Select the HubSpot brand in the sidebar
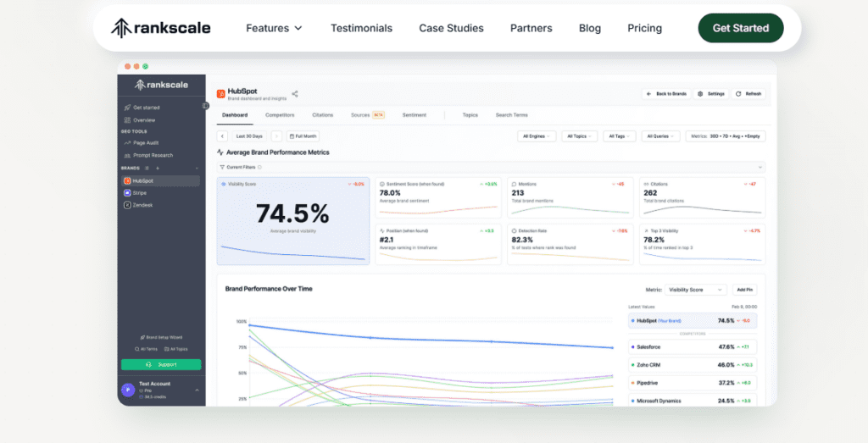The width and height of the screenshot is (868, 443). coord(160,181)
